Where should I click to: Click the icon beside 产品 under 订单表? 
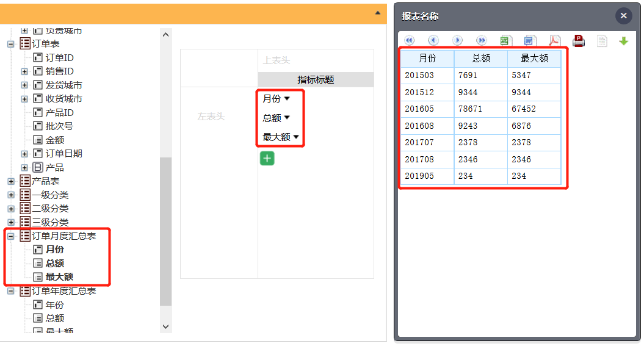38,167
